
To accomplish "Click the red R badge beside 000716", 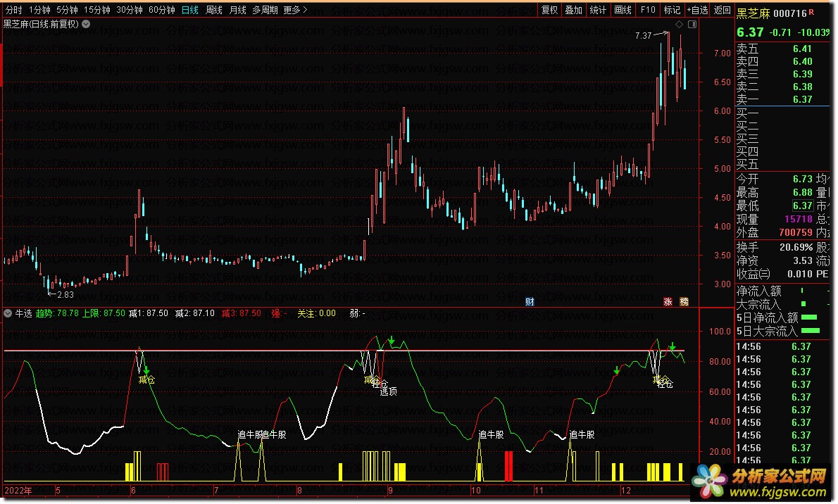I will pos(812,12).
